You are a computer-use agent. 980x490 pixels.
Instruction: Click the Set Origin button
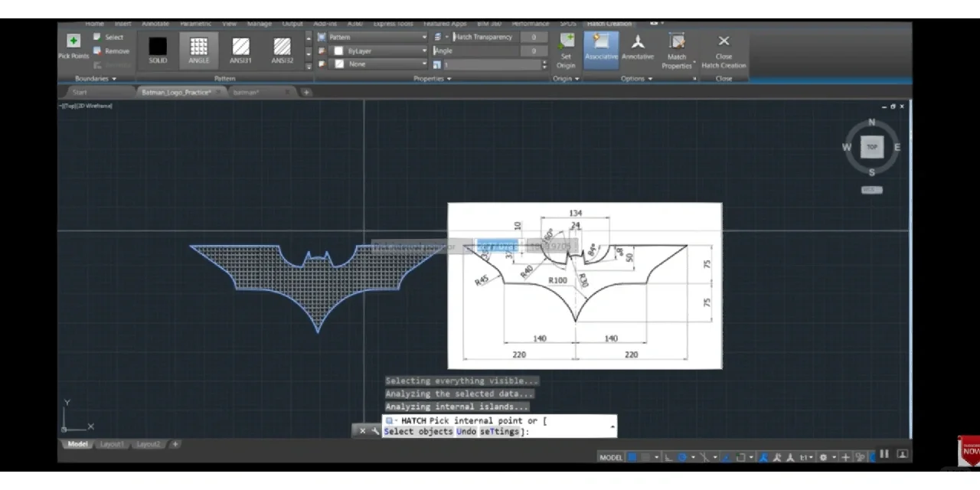coord(566,51)
